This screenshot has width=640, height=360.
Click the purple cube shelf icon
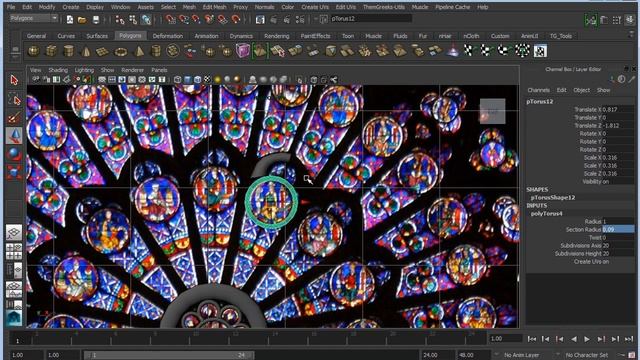pos(242,51)
